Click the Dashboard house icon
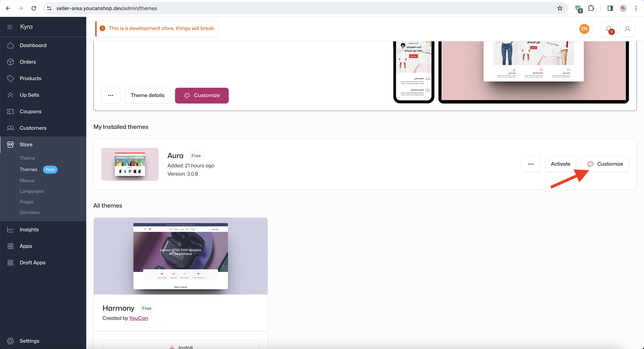This screenshot has width=644, height=349. (10, 45)
